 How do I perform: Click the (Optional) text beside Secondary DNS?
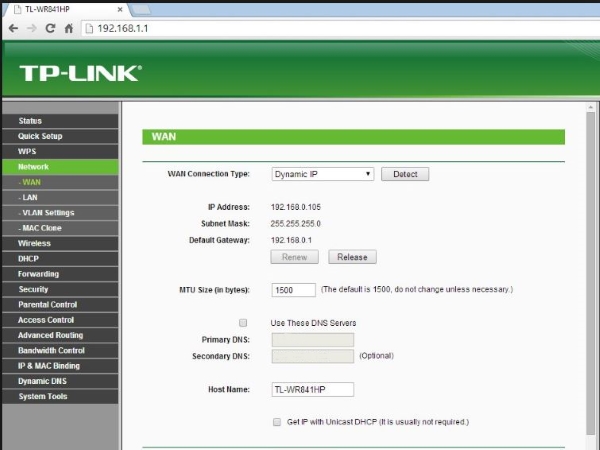pos(376,356)
